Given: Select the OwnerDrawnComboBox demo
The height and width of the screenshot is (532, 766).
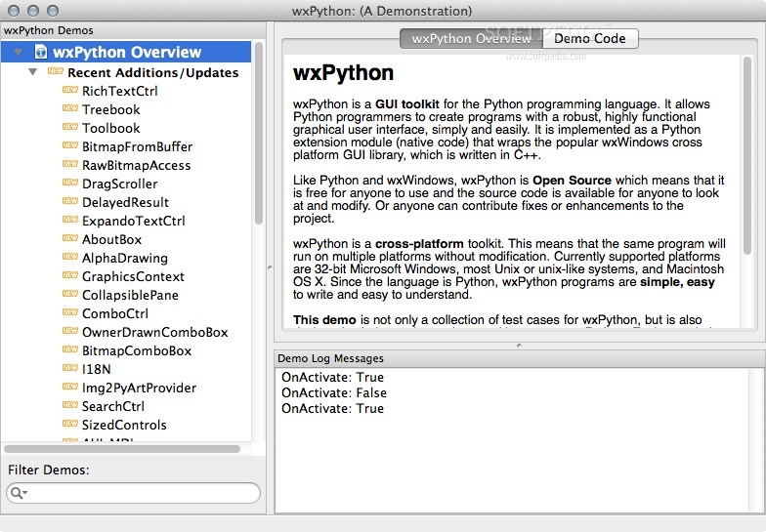Looking at the screenshot, I should pyautogui.click(x=154, y=332).
